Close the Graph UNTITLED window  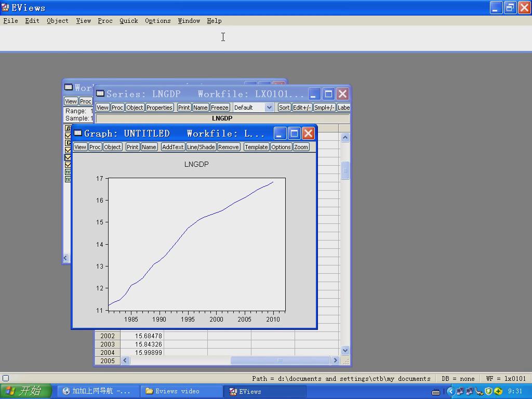pyautogui.click(x=308, y=134)
